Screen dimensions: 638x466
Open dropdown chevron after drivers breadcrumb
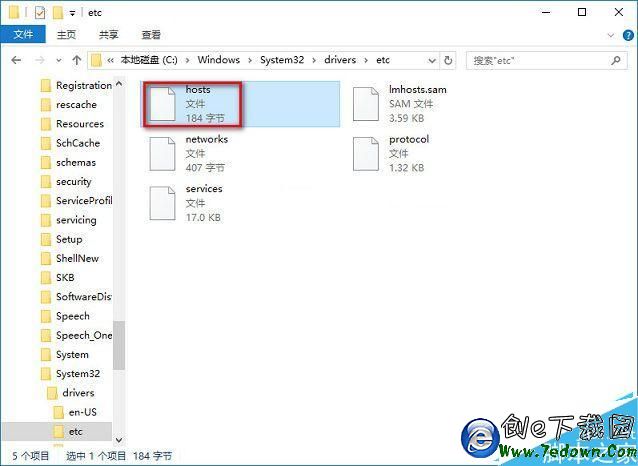coord(366,61)
